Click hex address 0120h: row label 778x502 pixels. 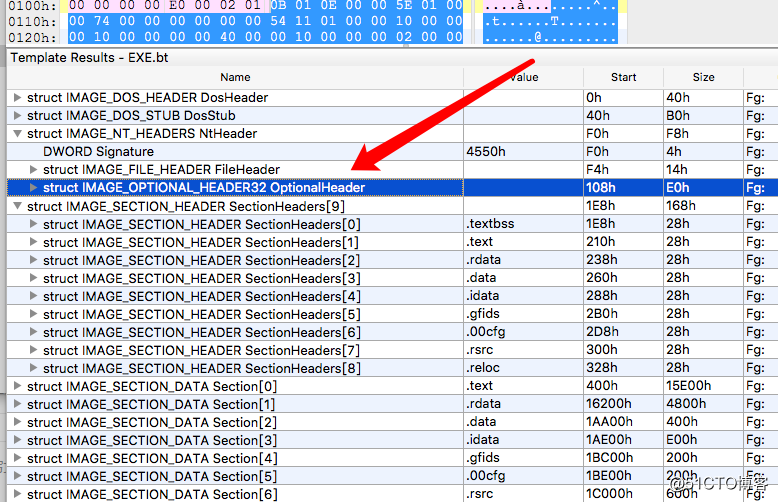tap(32, 37)
